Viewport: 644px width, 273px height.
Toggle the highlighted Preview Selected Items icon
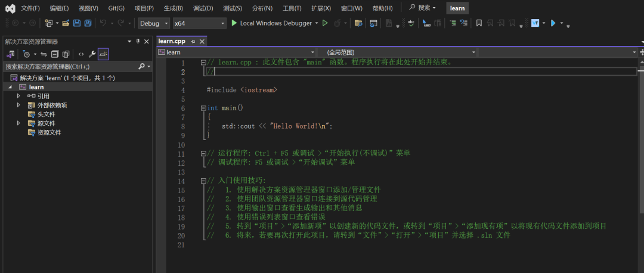103,54
